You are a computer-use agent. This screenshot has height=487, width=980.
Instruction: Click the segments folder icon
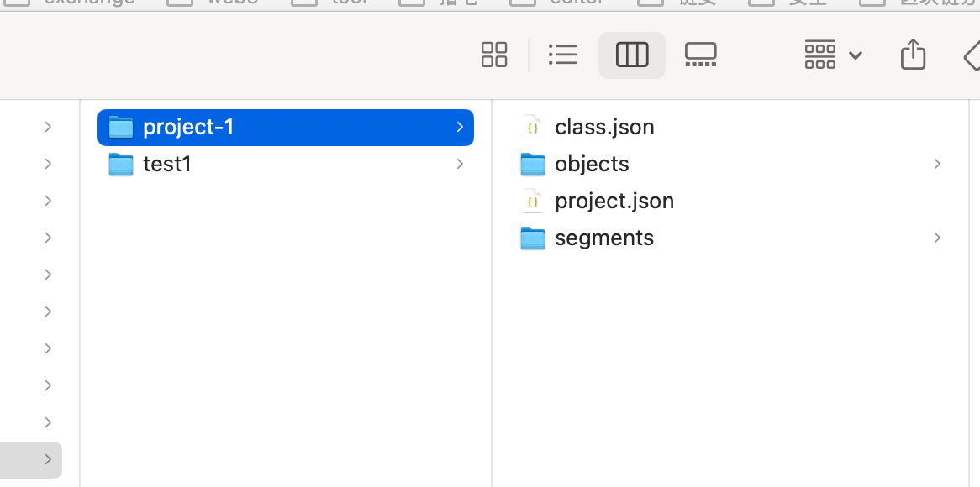pos(533,238)
